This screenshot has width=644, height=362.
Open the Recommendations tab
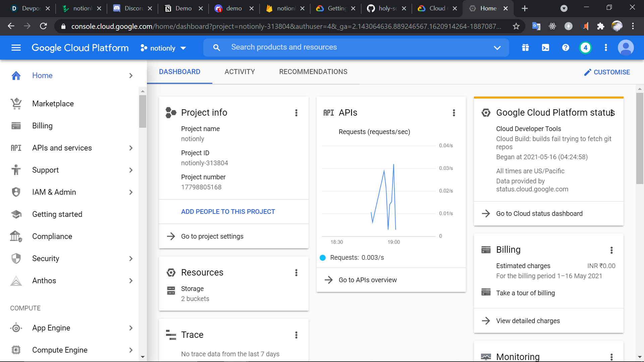click(313, 72)
